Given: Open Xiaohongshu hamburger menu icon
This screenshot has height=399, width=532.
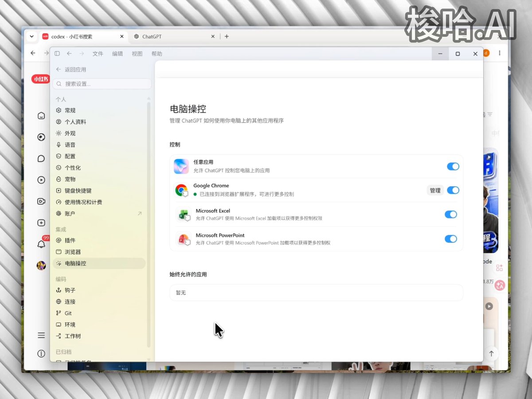Looking at the screenshot, I should point(41,335).
